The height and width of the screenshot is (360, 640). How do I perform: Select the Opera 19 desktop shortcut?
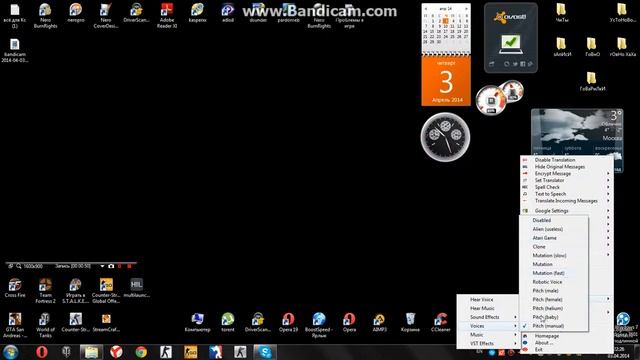coord(288,322)
